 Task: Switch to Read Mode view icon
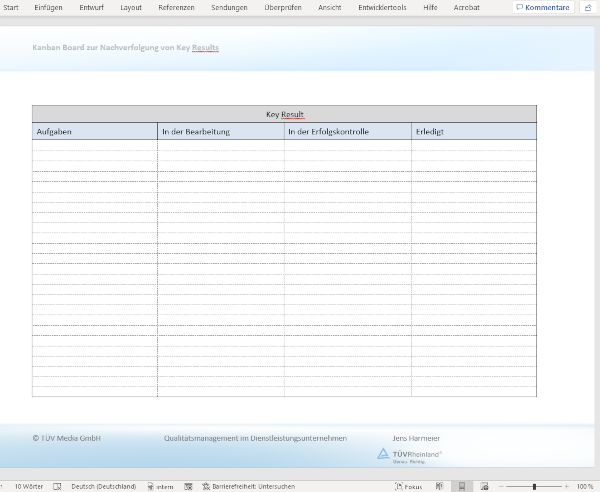(x=440, y=486)
